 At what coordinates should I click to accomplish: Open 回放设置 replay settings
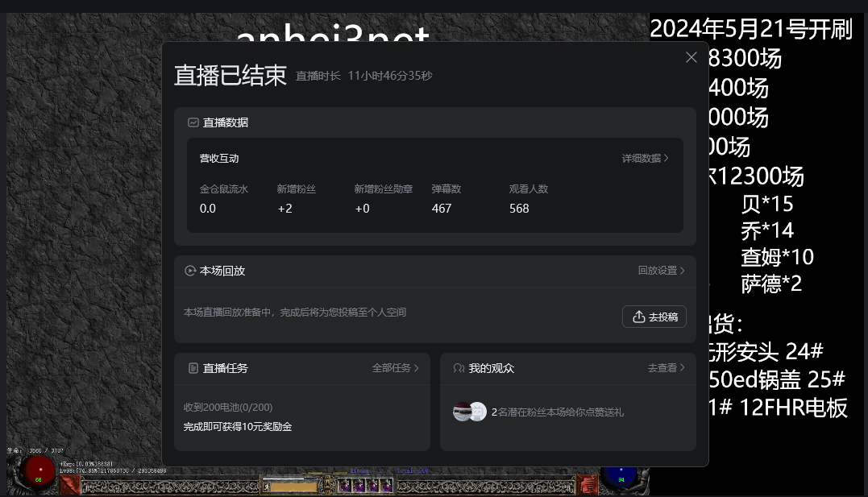[661, 271]
